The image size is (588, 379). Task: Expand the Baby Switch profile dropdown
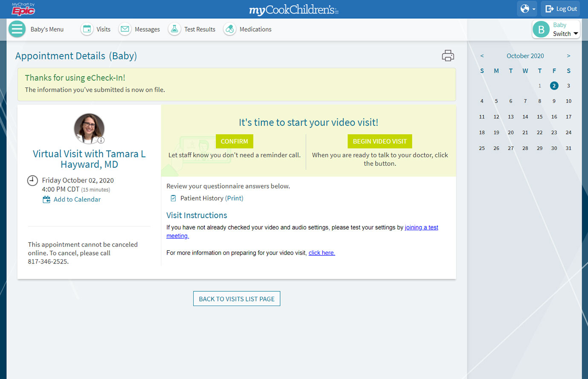tap(556, 29)
